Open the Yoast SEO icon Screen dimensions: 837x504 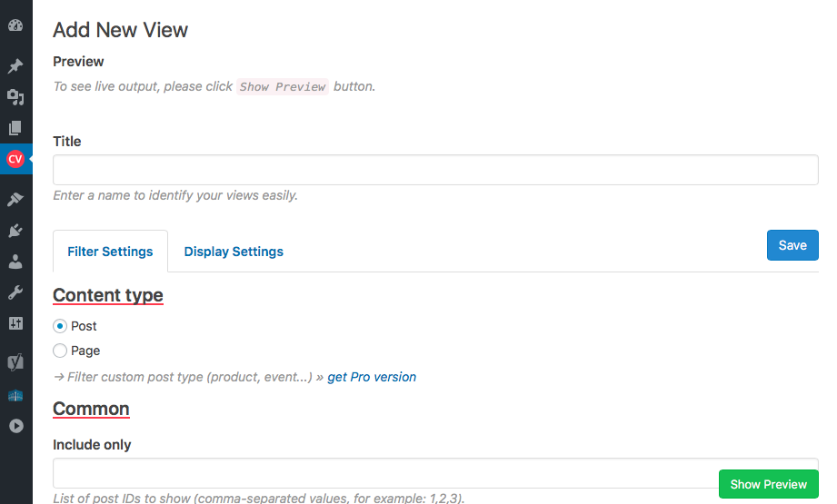click(15, 362)
